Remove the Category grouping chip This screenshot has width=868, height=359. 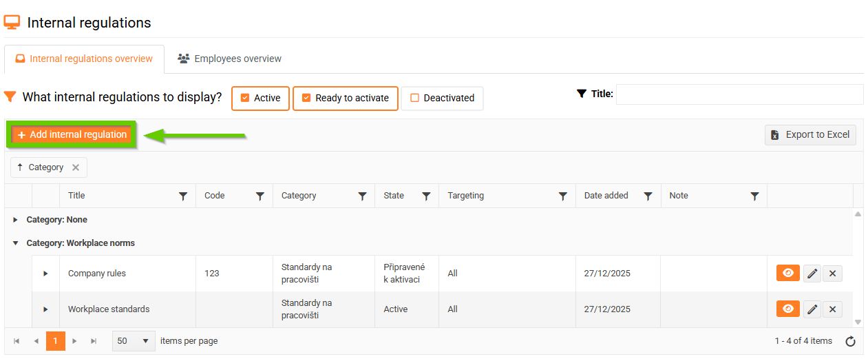click(x=76, y=167)
